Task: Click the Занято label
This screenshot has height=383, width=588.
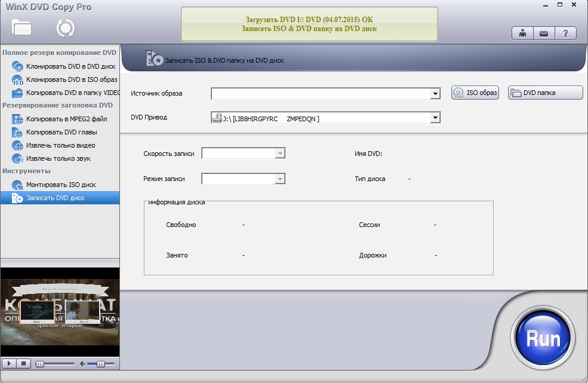Action: tap(177, 255)
